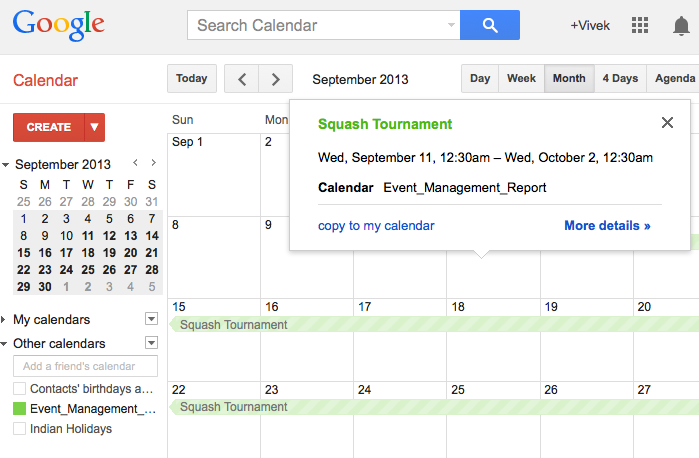
Task: Switch to Day view
Action: (480, 79)
